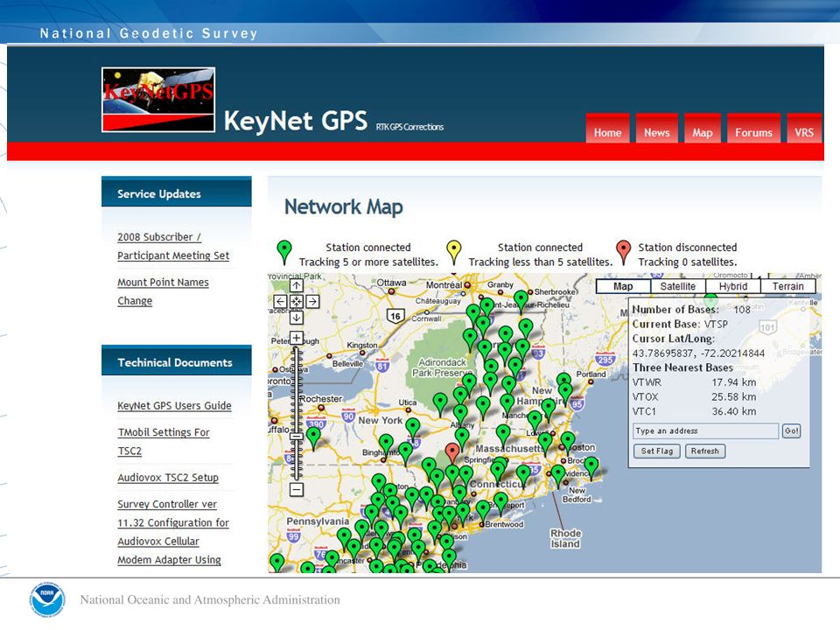Click VTOX nearest base entry
Image resolution: width=840 pixels, height=630 pixels.
694,397
